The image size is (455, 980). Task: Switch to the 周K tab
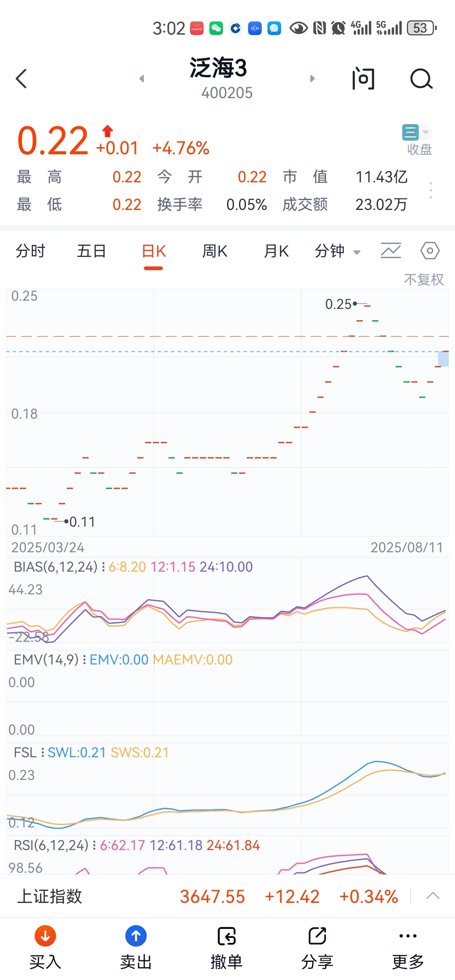[215, 251]
